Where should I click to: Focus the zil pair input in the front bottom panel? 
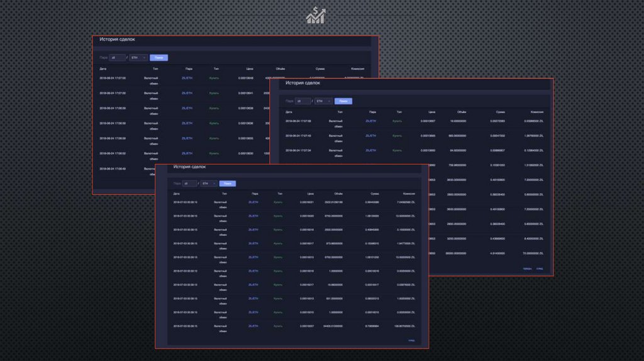coord(187,184)
